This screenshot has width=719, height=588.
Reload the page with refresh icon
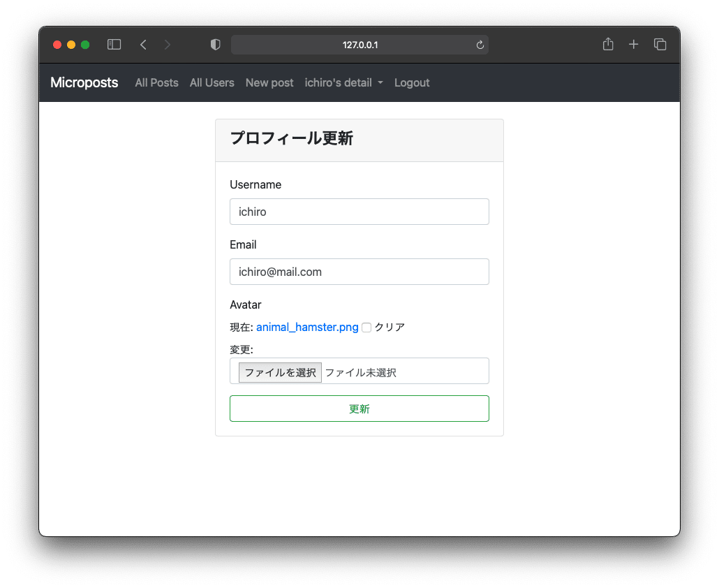coord(480,45)
